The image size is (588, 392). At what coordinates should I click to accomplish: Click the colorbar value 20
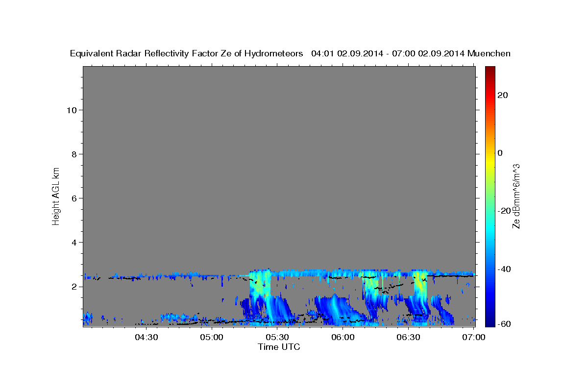(503, 95)
